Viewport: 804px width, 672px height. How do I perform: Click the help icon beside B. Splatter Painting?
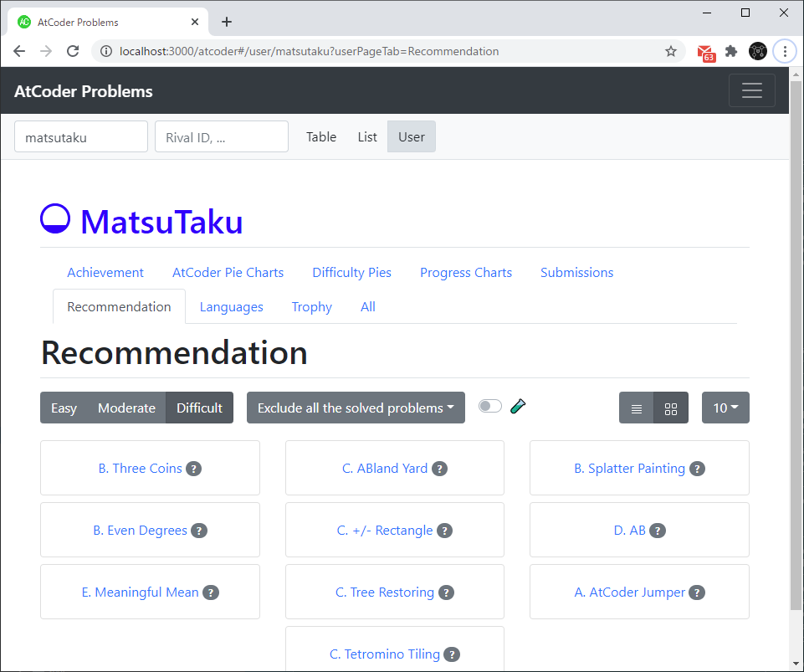697,469
